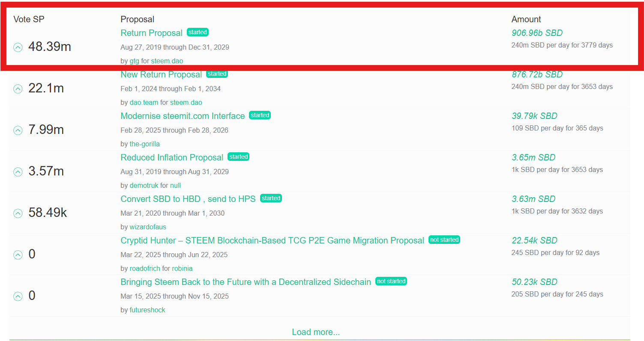Open the null receiver account
This screenshot has height=341, width=644.
(x=175, y=185)
